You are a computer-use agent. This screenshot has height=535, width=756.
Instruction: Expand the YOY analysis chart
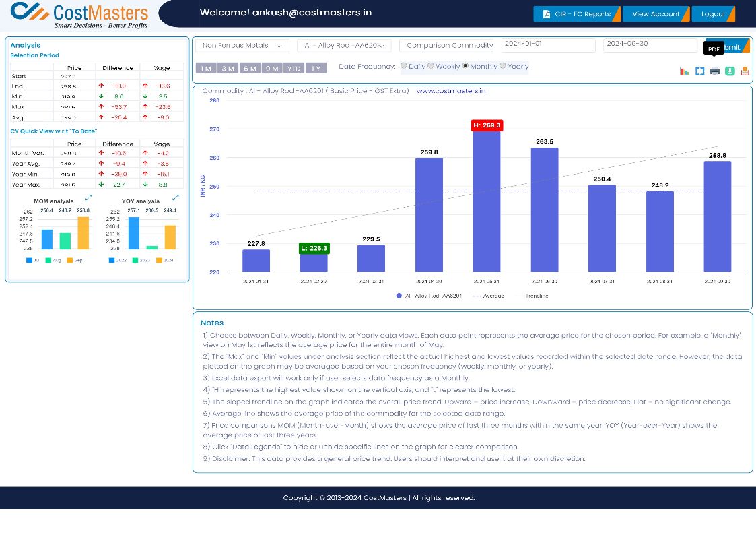(176, 197)
